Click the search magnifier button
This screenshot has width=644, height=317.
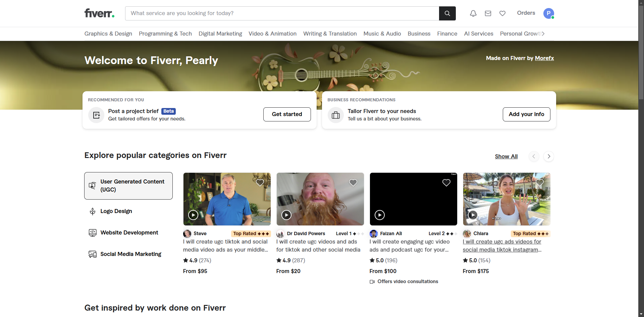tap(447, 13)
